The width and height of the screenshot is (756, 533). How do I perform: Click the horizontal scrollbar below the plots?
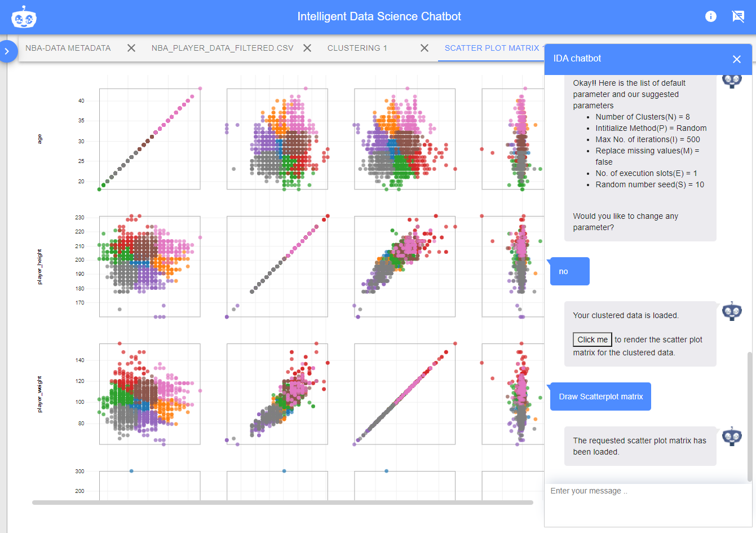point(282,502)
